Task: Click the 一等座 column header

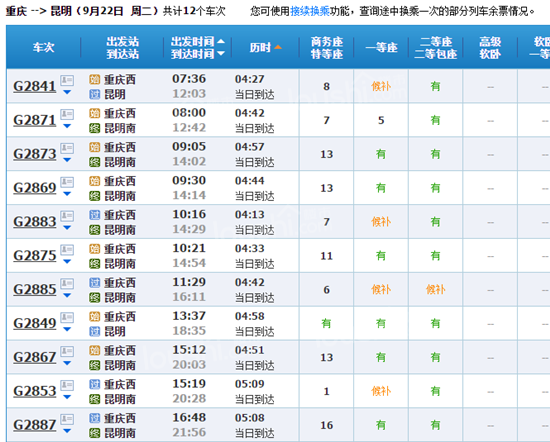Action: pyautogui.click(x=381, y=47)
